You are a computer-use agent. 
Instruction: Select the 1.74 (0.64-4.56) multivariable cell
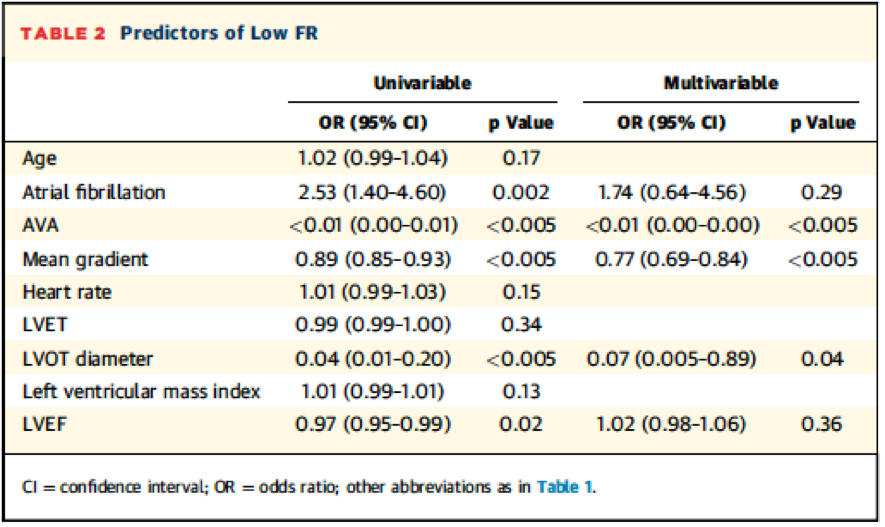671,192
